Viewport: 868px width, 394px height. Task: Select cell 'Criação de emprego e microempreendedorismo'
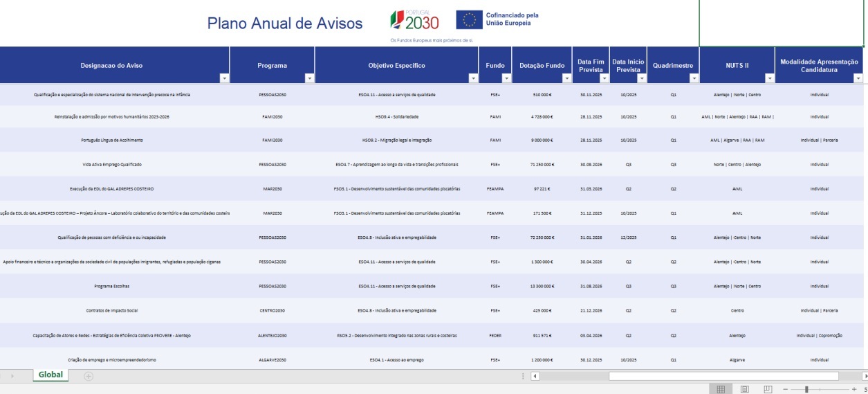coord(112,359)
